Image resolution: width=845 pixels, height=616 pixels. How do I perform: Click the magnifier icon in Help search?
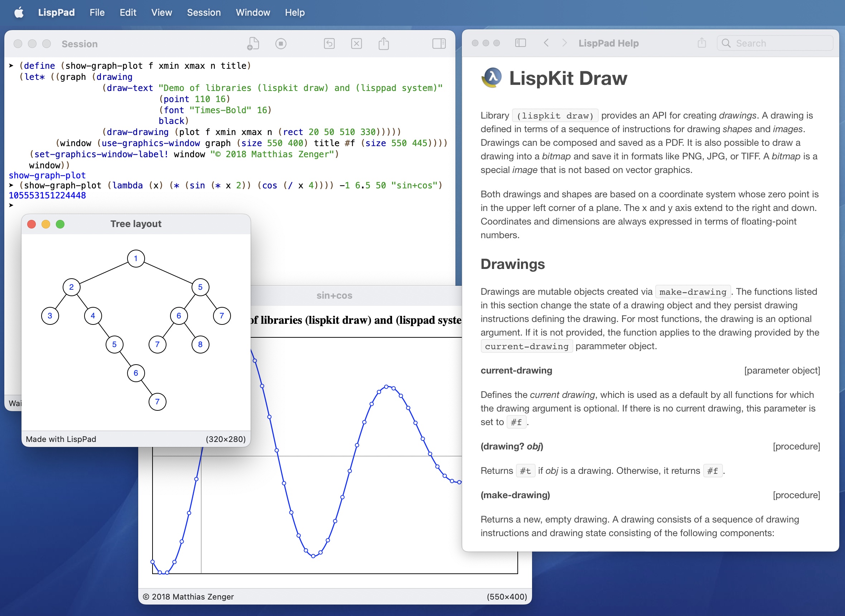[x=726, y=43]
